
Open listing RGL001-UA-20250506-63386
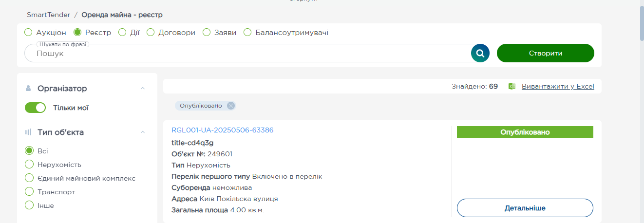pos(223,130)
